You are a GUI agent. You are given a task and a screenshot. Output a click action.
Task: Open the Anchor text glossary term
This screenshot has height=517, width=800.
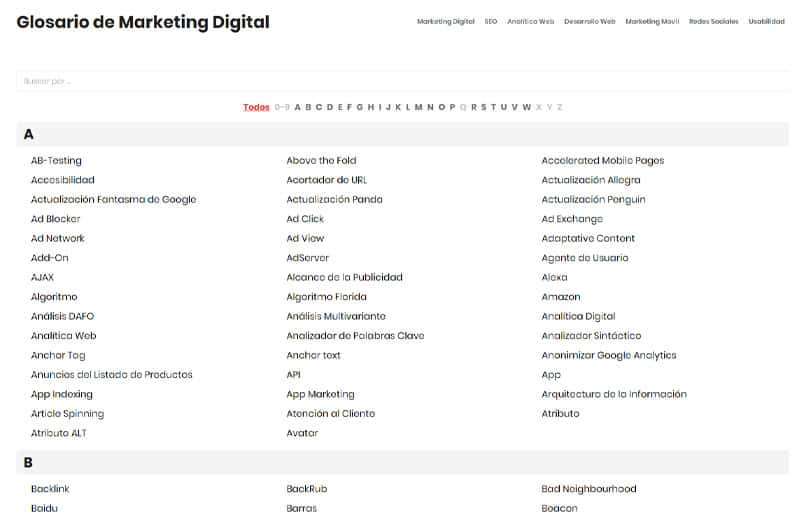click(313, 355)
